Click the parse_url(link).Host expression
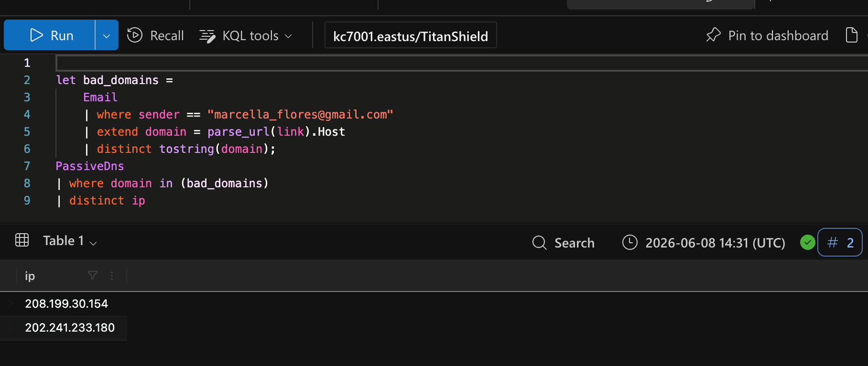 [x=276, y=132]
